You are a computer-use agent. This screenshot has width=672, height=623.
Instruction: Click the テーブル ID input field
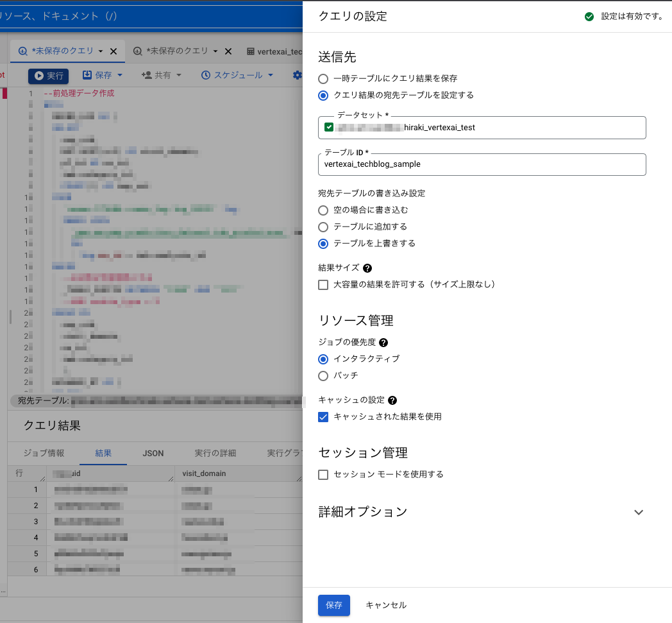click(482, 164)
